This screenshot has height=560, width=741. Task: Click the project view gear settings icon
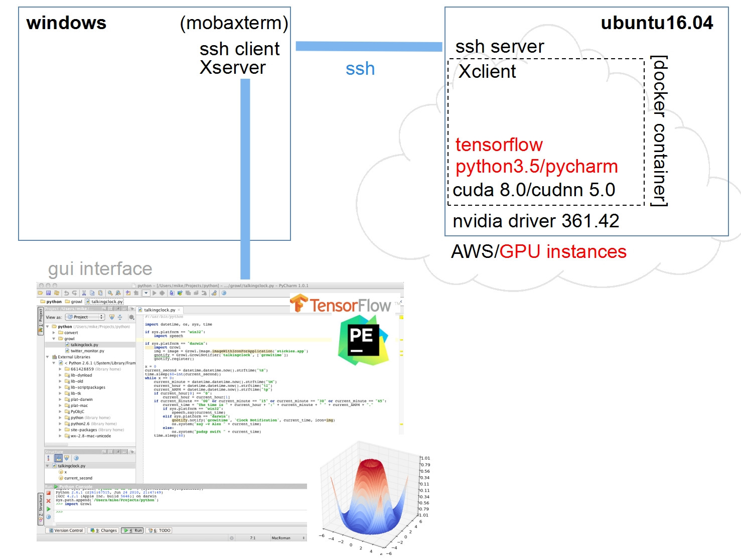[131, 317]
